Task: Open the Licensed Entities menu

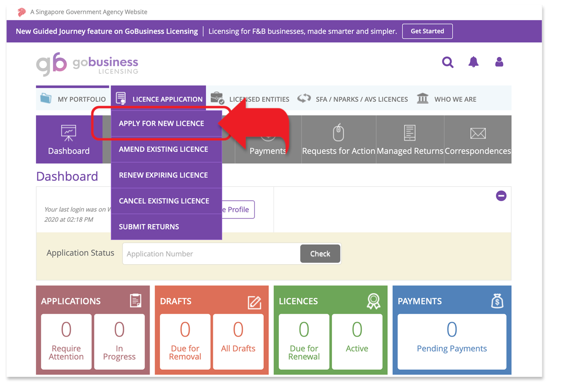Action: pyautogui.click(x=250, y=99)
